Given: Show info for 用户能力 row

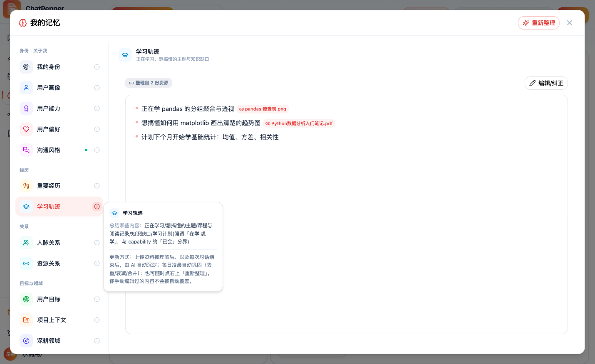Looking at the screenshot, I should (97, 108).
